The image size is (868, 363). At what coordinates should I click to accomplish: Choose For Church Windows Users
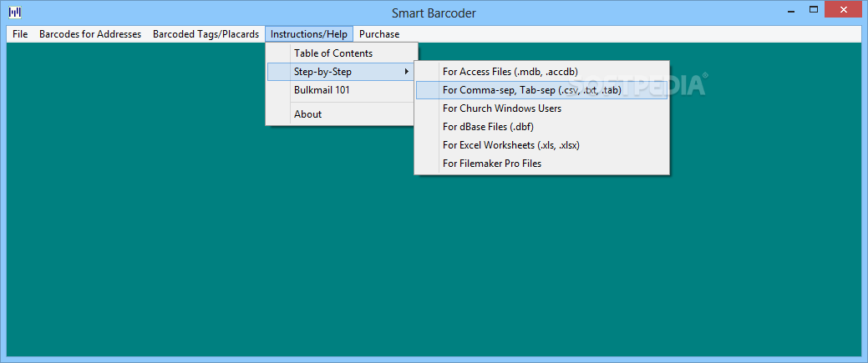coord(541,108)
